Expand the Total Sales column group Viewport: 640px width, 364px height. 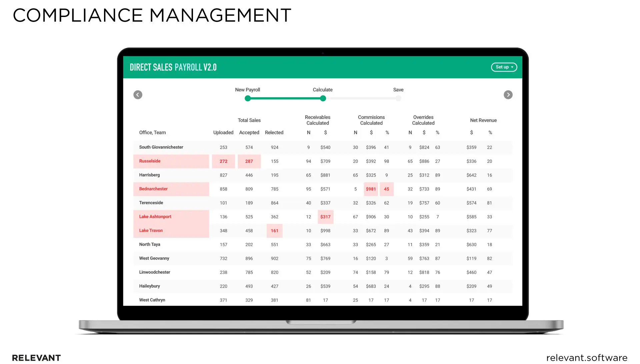point(249,120)
